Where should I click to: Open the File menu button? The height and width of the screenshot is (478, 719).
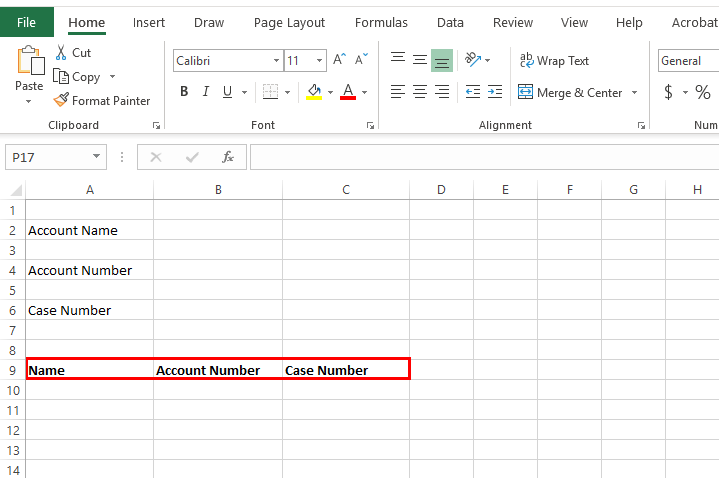27,22
